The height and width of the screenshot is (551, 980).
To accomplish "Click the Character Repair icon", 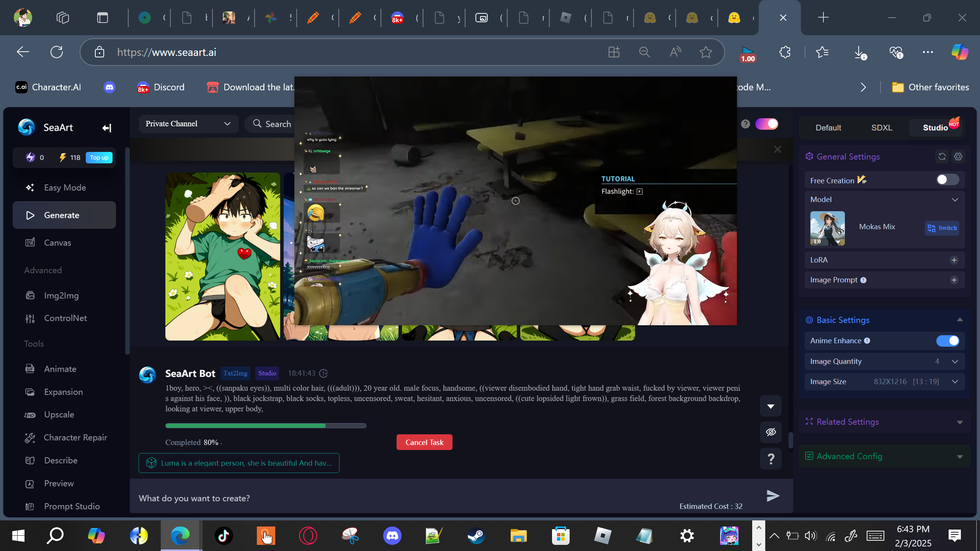I will 30,438.
